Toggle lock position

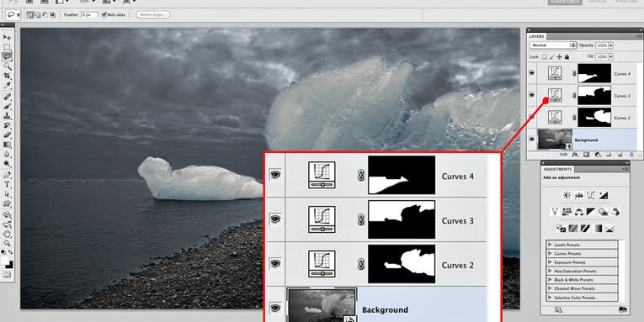(559, 57)
